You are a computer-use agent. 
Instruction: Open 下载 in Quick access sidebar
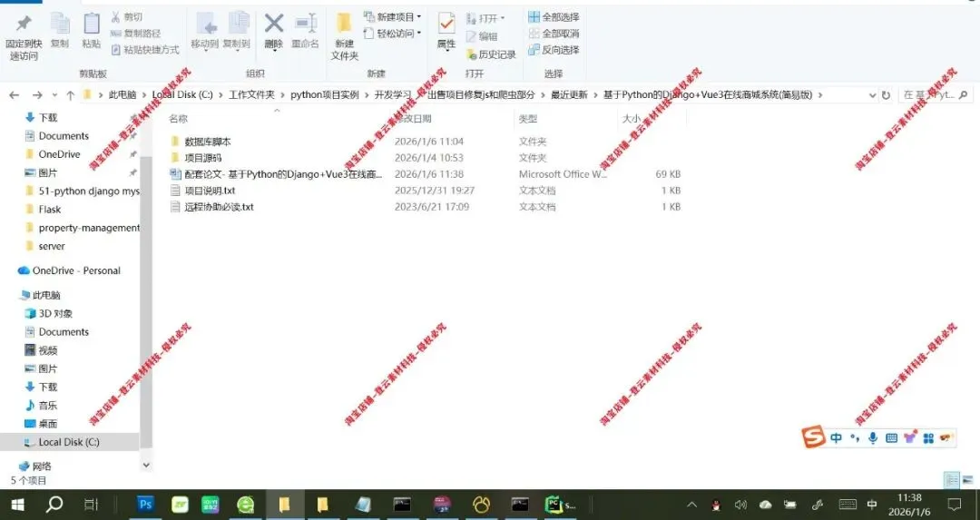[47, 117]
